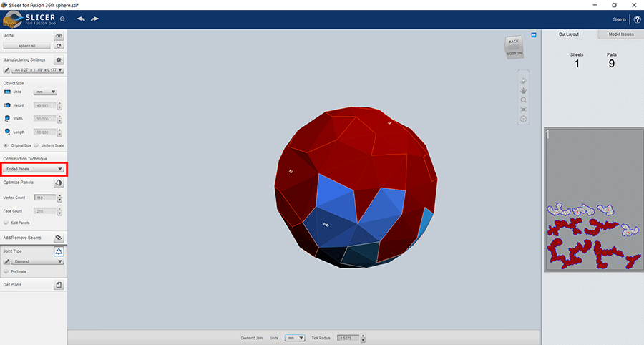Select the Zoom magnifier tool
644x345 pixels.
click(523, 99)
